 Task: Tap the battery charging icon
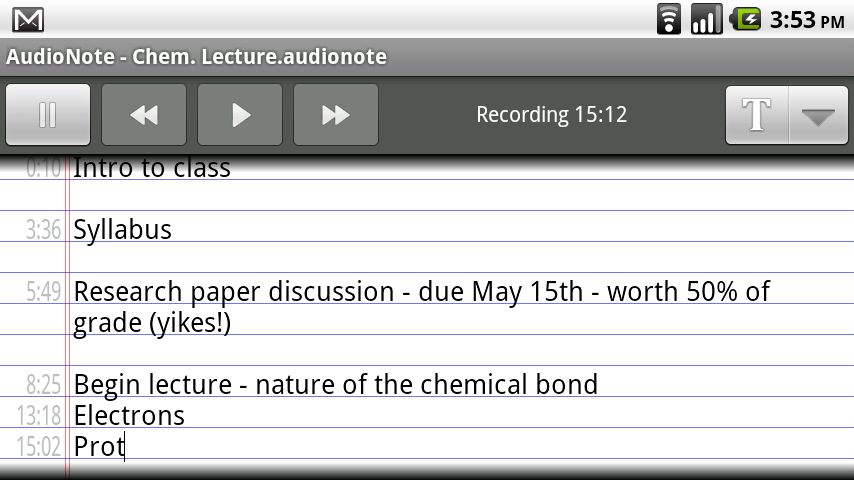746,19
